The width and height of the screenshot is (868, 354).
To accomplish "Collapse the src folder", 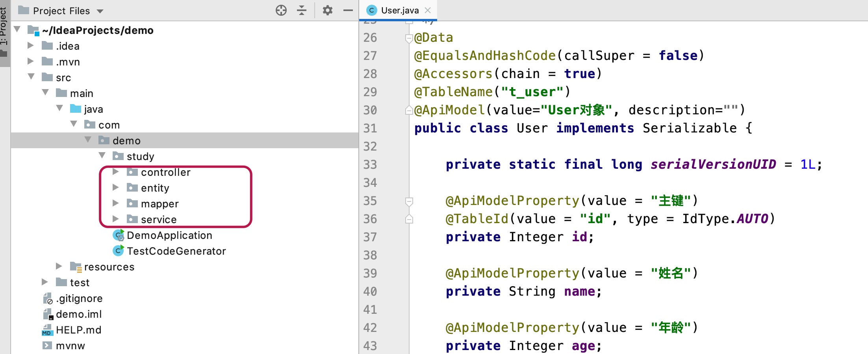I will pos(32,77).
